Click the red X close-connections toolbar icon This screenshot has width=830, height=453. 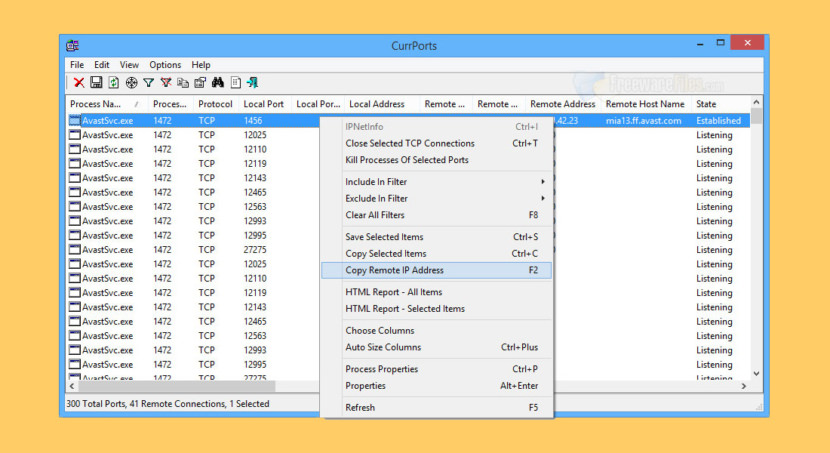pos(79,83)
